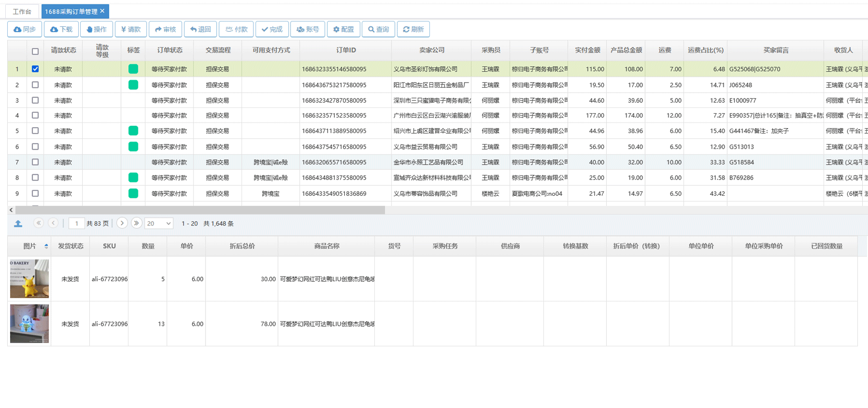The image size is (868, 408).
Task: Click the 下载 download toolbar button
Action: click(61, 29)
